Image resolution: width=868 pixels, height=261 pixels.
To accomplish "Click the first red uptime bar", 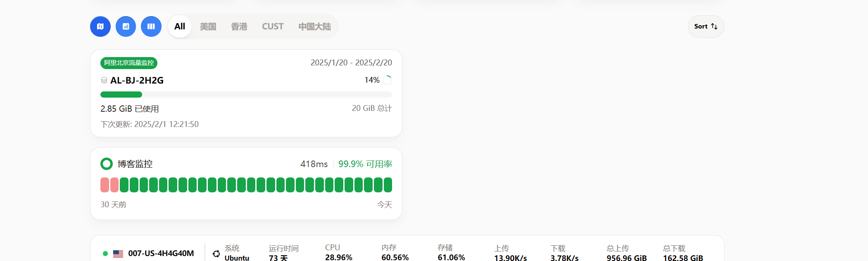I will coord(105,185).
